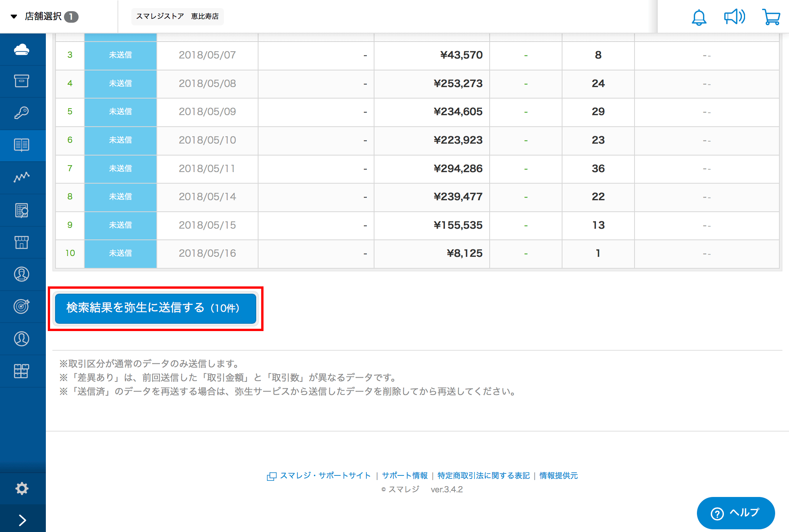Open the storefront sidebar icon
The height and width of the screenshot is (532, 789).
pos(22,242)
